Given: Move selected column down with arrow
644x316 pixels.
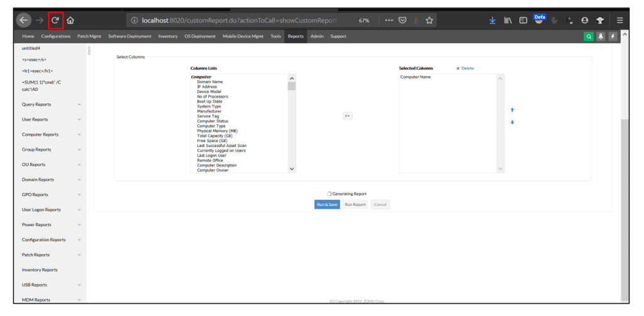Looking at the screenshot, I should point(512,123).
